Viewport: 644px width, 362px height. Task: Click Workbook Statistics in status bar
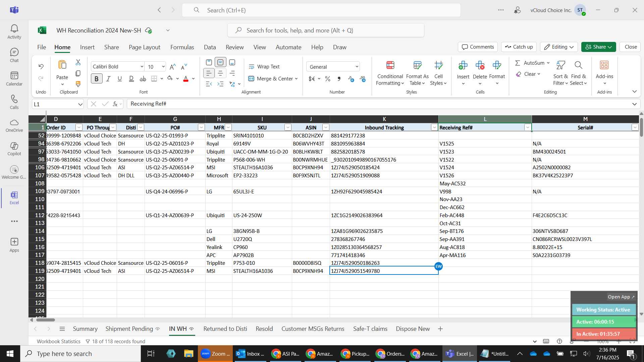[59, 341]
